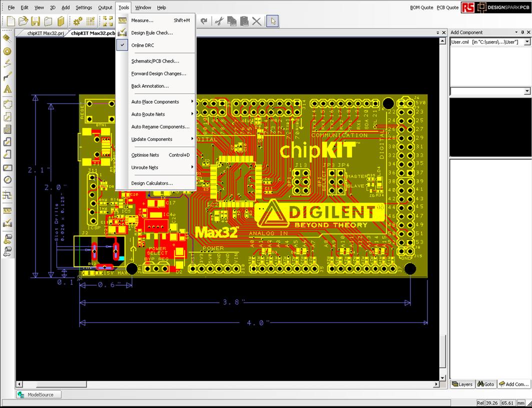Click the RS logo button

click(467, 7)
